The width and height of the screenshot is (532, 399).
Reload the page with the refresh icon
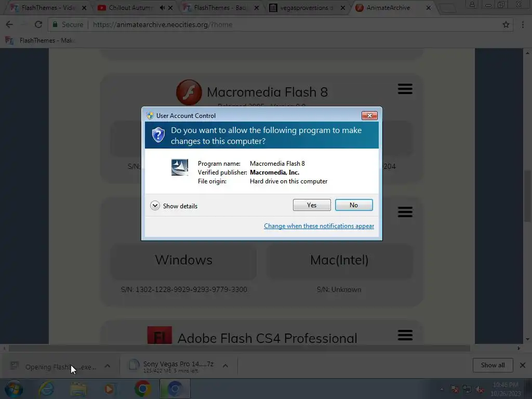click(38, 24)
